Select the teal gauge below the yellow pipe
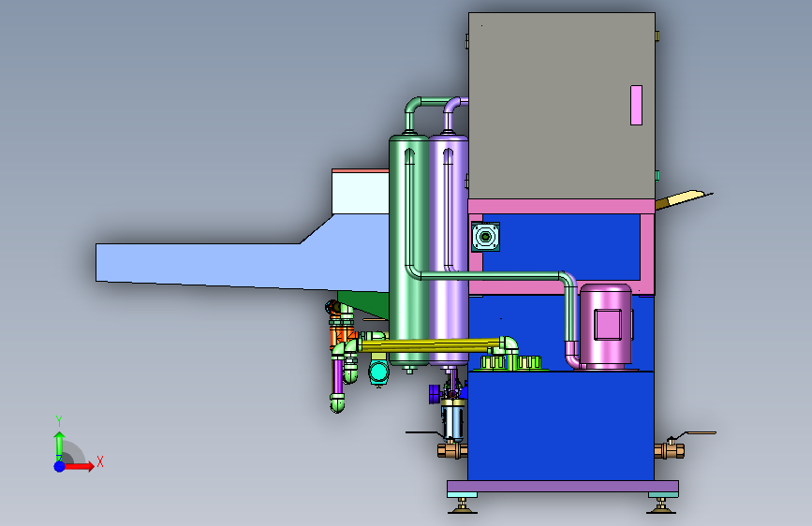The height and width of the screenshot is (526, 812). coord(378,371)
